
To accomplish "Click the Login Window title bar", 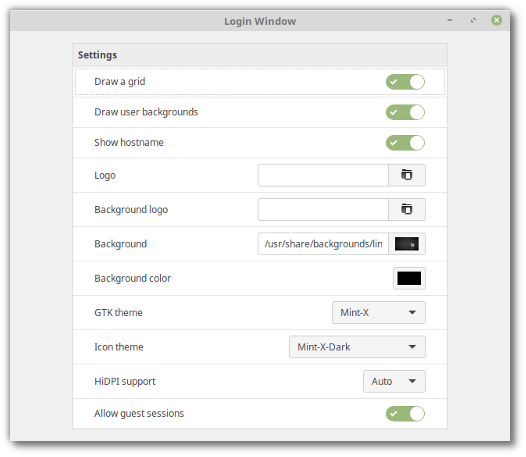I will pyautogui.click(x=260, y=21).
